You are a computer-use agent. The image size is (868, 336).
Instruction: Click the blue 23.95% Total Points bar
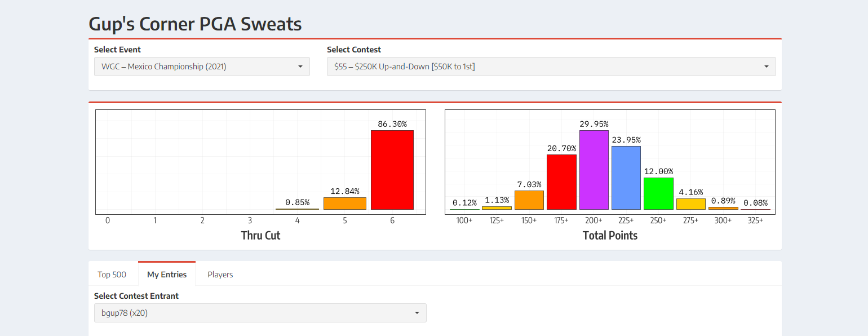coord(626,178)
